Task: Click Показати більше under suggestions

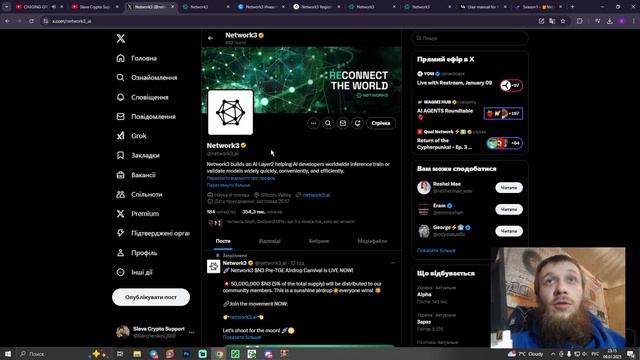Action: pyautogui.click(x=436, y=251)
